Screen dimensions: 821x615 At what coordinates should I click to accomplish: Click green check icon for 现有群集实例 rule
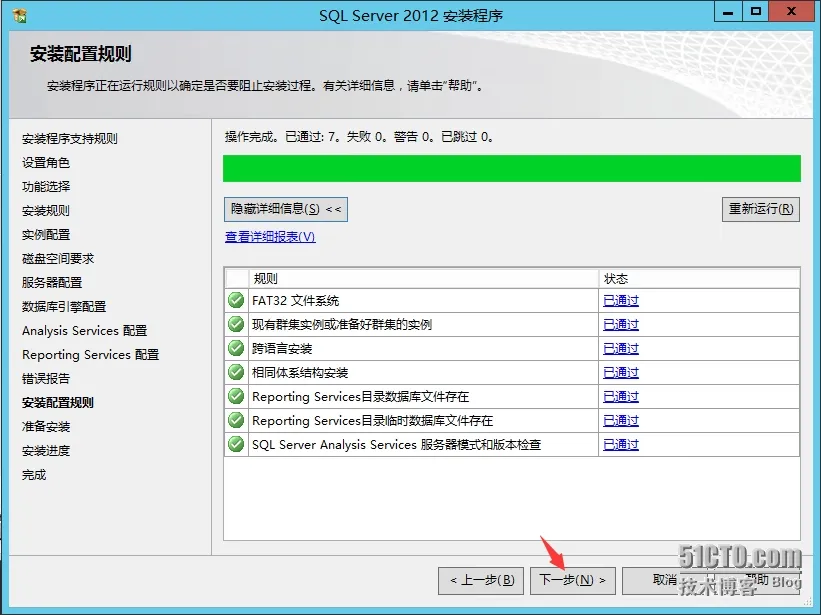pyautogui.click(x=236, y=325)
